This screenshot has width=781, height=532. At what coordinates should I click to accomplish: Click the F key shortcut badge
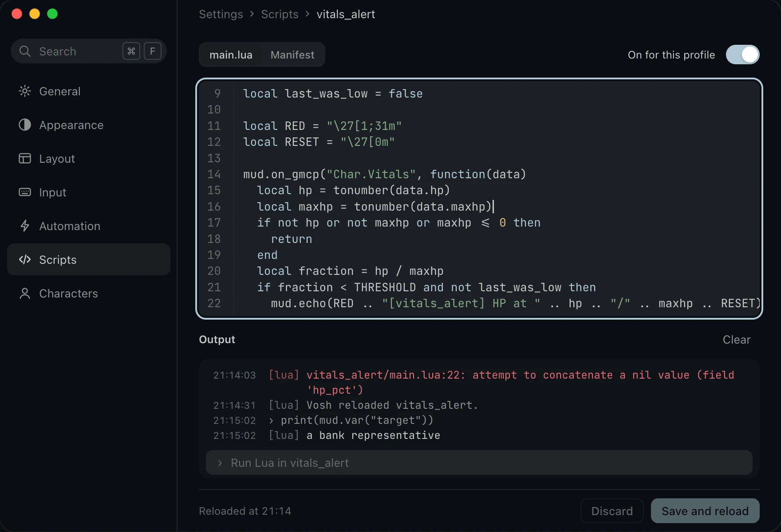point(153,51)
